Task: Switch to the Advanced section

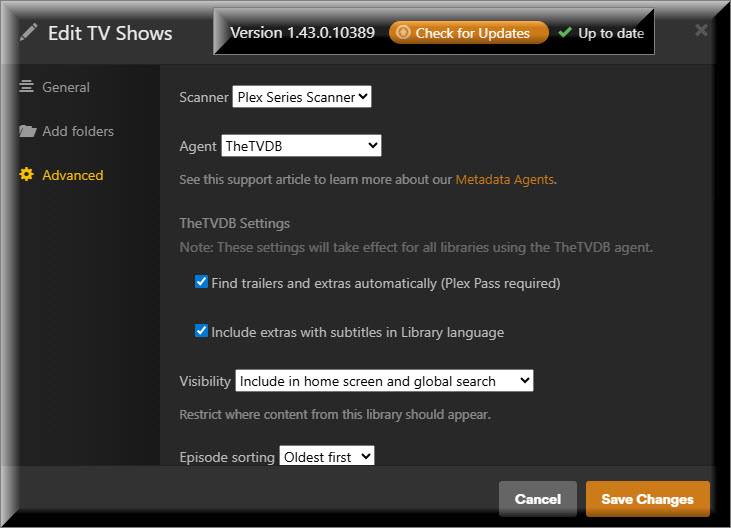Action: point(73,175)
